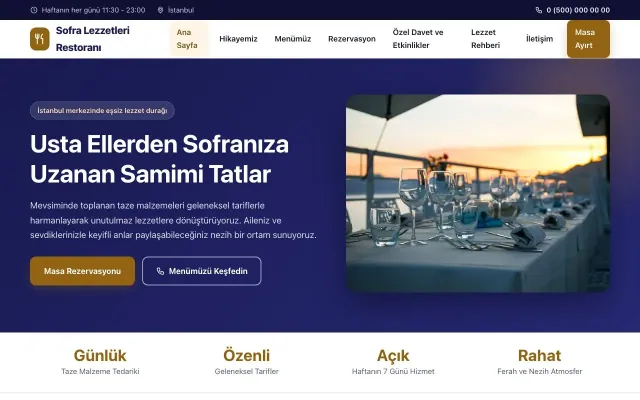Image resolution: width=640 pixels, height=400 pixels.
Task: Click the Günlük stat heading
Action: pyautogui.click(x=100, y=356)
